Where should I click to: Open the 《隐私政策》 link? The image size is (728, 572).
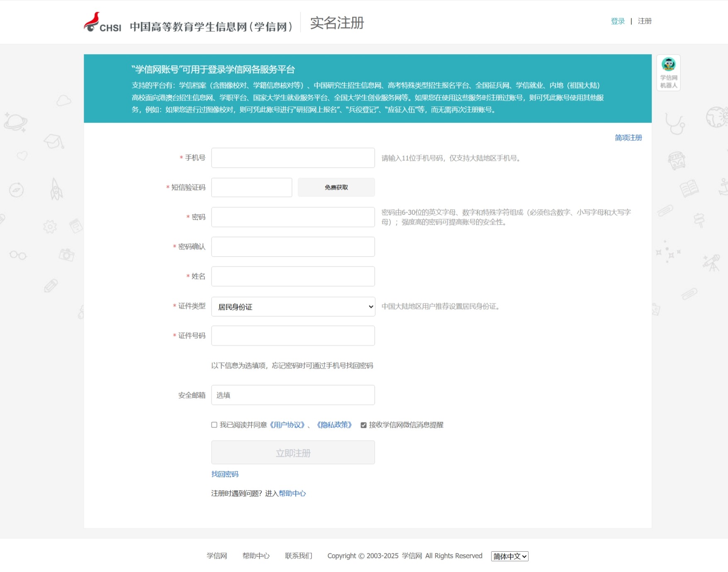pos(334,425)
